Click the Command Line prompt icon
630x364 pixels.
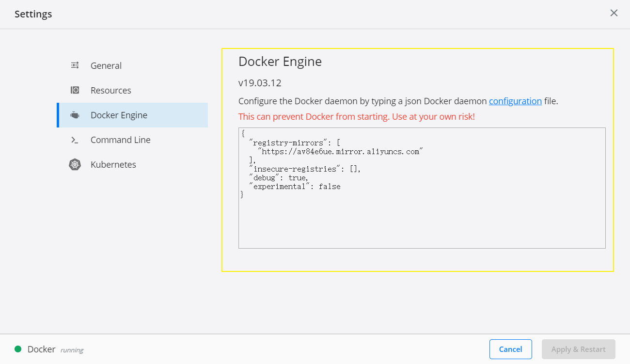(75, 140)
